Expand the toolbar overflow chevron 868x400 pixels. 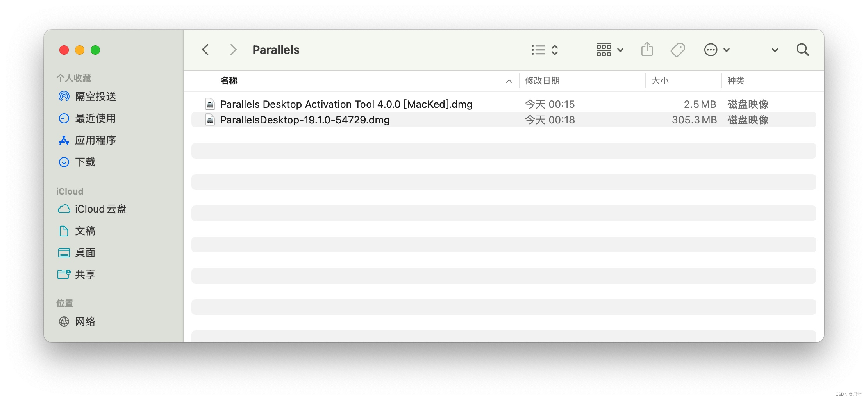click(775, 50)
